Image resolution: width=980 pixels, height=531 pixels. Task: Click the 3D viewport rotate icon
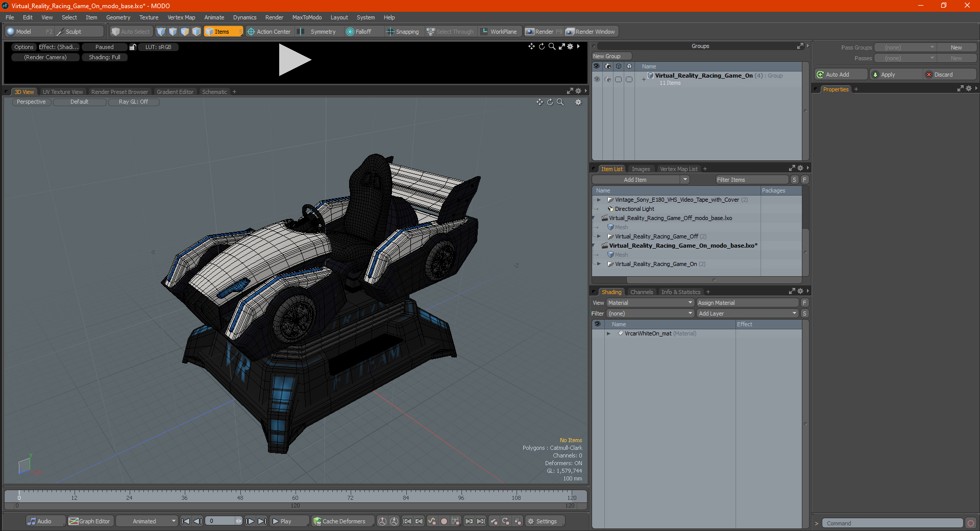coord(550,102)
